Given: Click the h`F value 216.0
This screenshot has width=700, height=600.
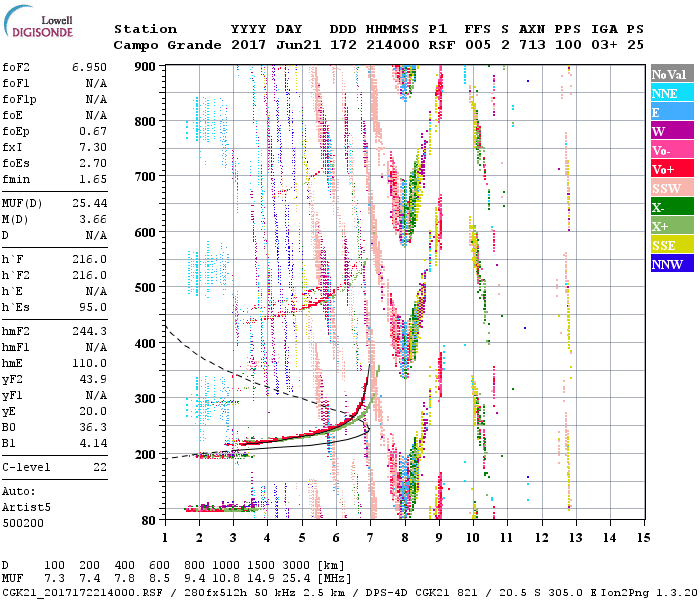Looking at the screenshot, I should 89,259.
